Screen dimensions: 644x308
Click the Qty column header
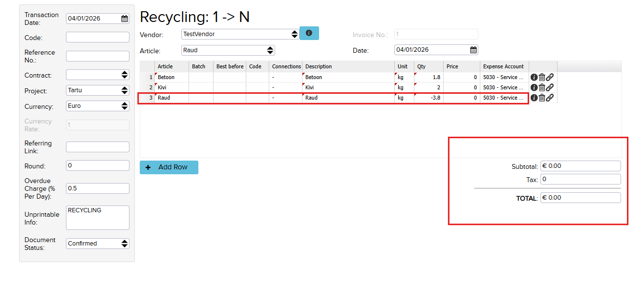(422, 66)
